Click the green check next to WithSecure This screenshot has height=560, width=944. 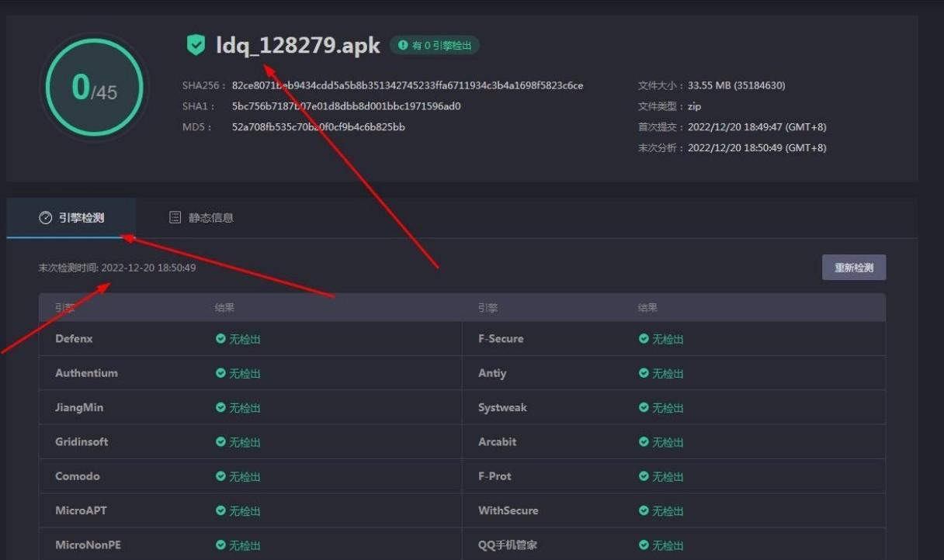[x=644, y=510]
